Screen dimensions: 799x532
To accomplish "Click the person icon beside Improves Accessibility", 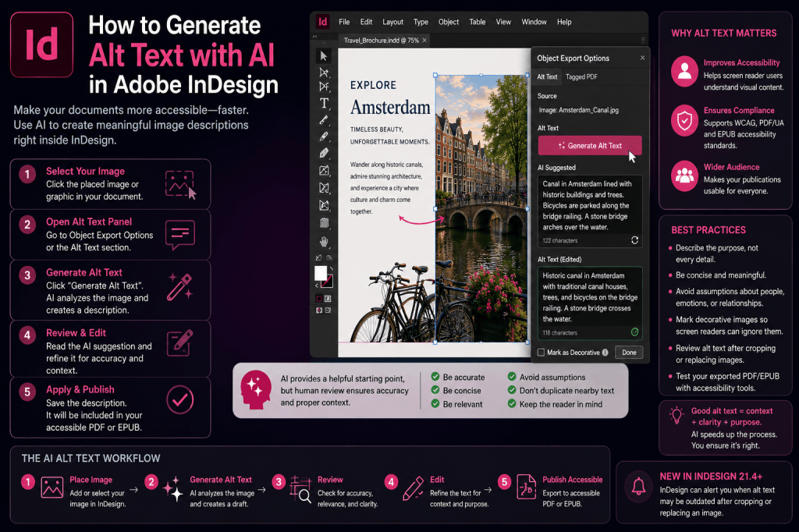I will point(684,71).
